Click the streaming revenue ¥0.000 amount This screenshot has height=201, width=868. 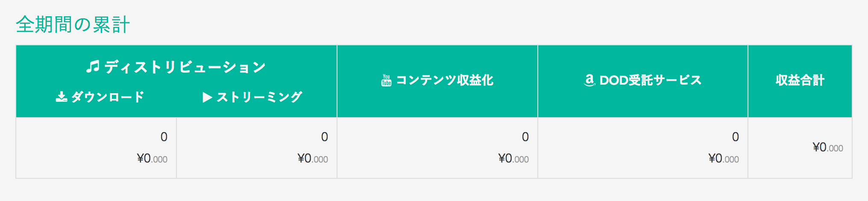[x=313, y=159]
